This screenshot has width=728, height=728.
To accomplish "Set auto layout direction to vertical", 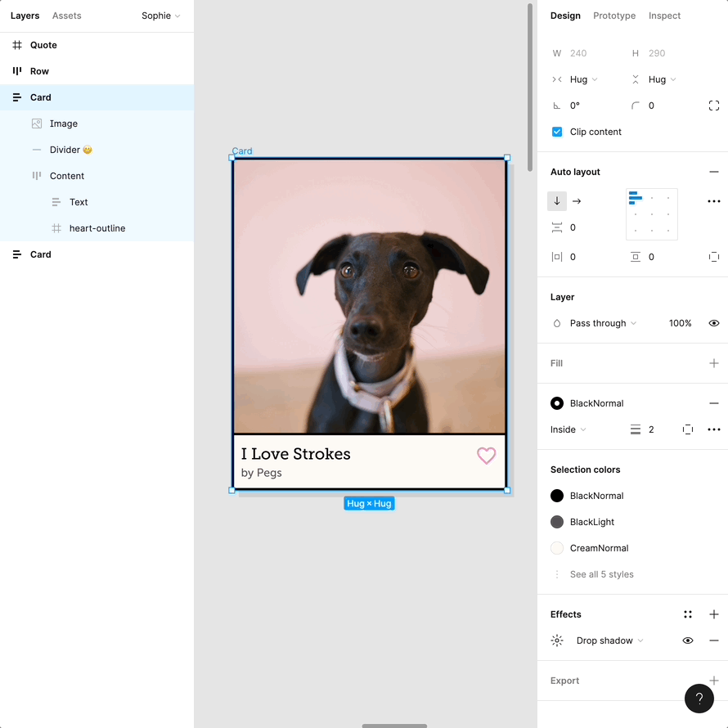I will point(557,201).
